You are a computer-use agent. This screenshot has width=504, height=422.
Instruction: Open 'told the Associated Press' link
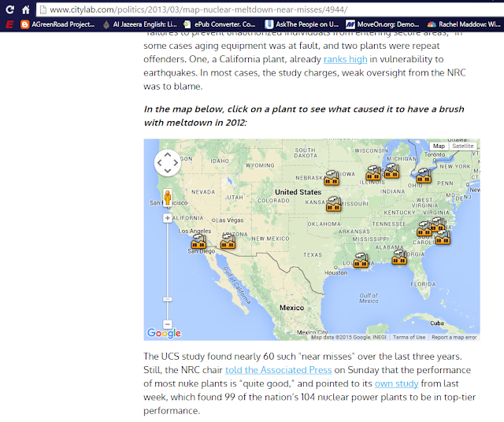pyautogui.click(x=278, y=370)
